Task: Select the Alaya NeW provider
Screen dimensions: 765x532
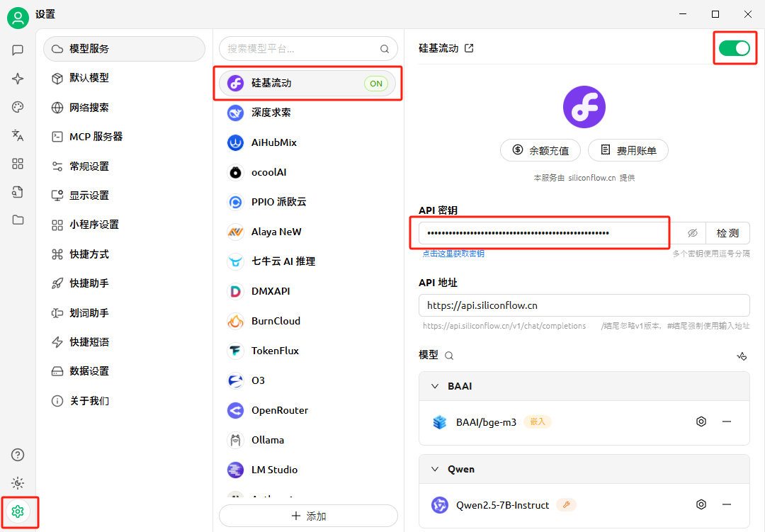Action: coord(307,232)
